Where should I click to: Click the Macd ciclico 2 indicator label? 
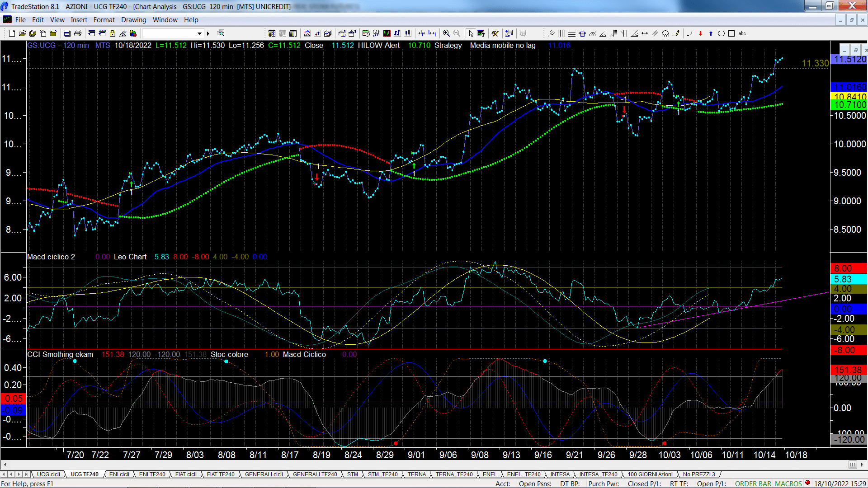(x=51, y=257)
